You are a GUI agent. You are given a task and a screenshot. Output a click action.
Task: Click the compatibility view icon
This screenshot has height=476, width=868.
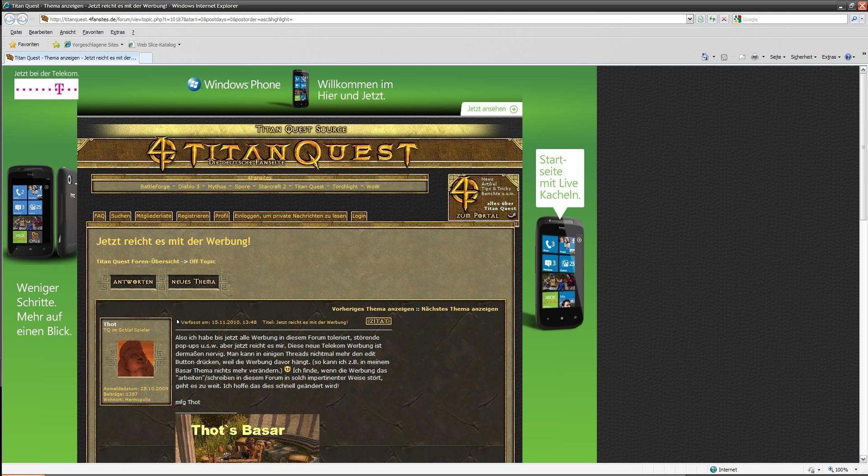coord(701,19)
